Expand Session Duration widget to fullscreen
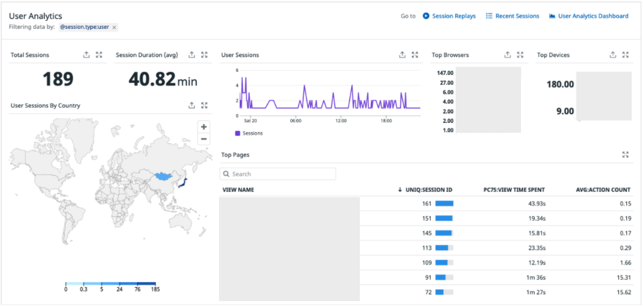This screenshot has height=306, width=644. point(204,55)
